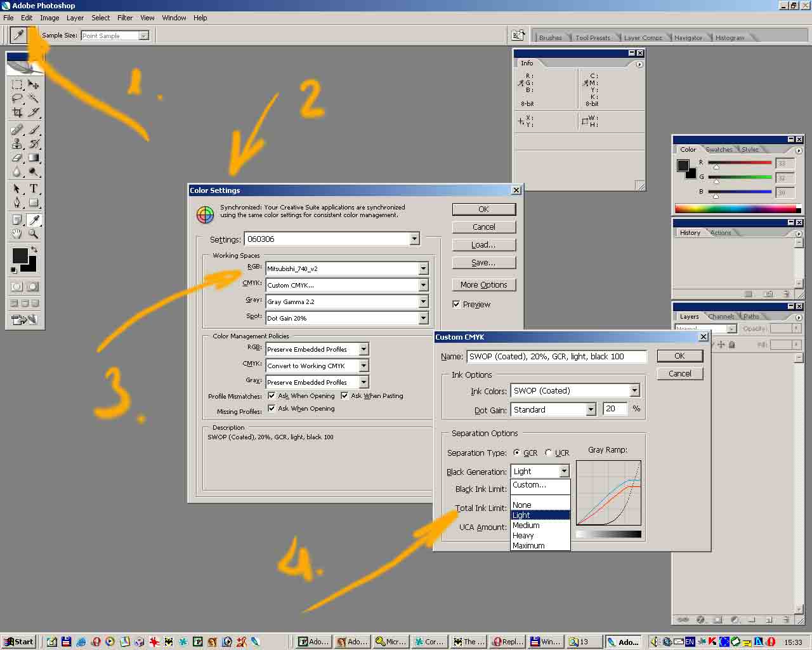Viewport: 812px width, 650px height.
Task: Select the Dodge tool
Action: (33, 171)
